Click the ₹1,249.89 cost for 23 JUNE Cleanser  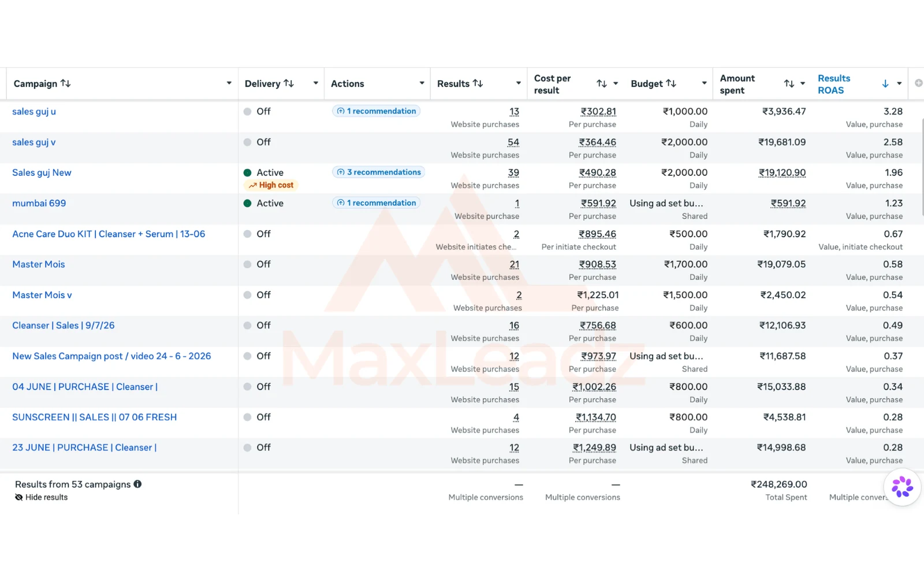[595, 448]
